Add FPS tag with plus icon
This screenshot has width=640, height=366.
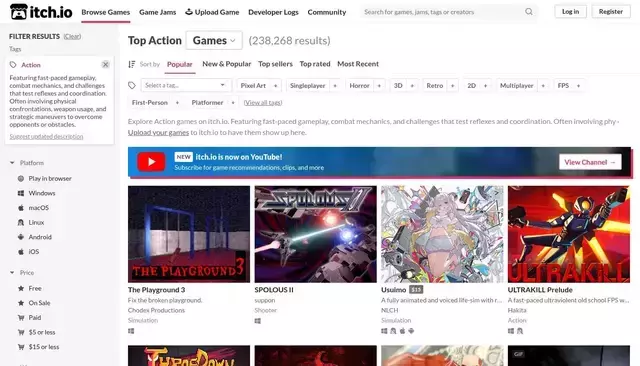(x=578, y=86)
